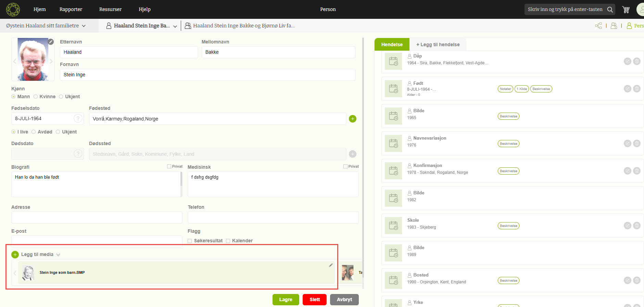
Task: Edit the Stein Inge som barn.BMP media
Action: [x=330, y=265]
